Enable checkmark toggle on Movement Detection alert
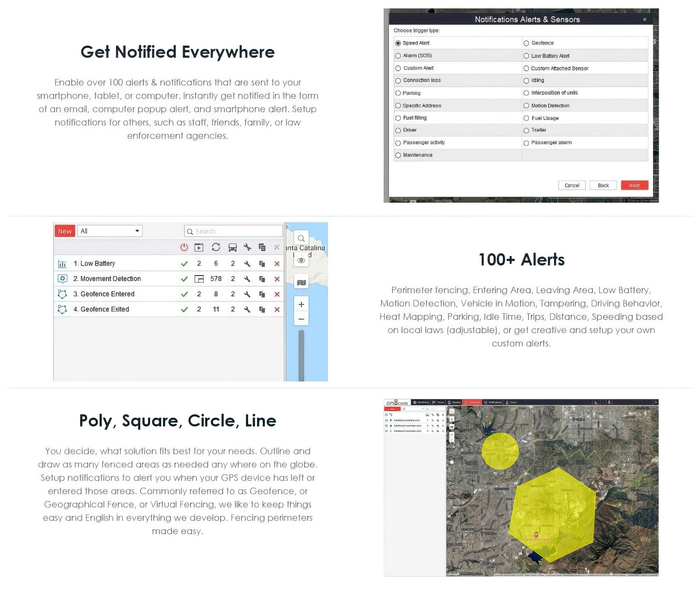 click(184, 278)
